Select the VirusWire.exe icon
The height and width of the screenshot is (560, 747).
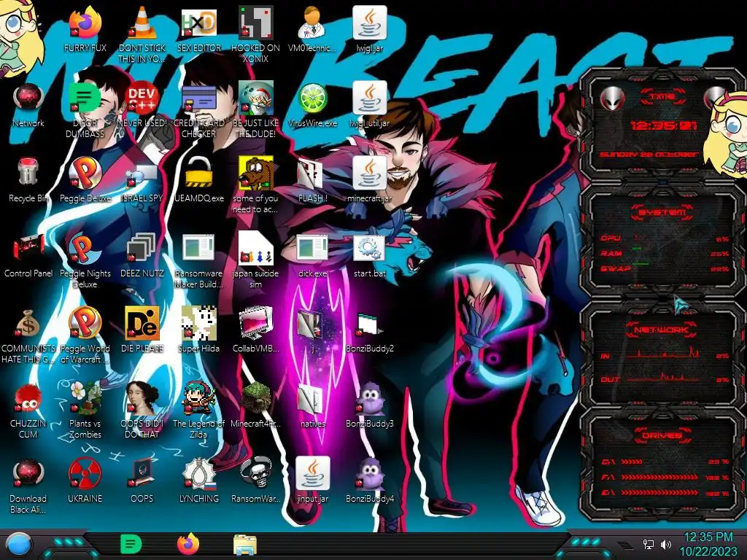(312, 105)
